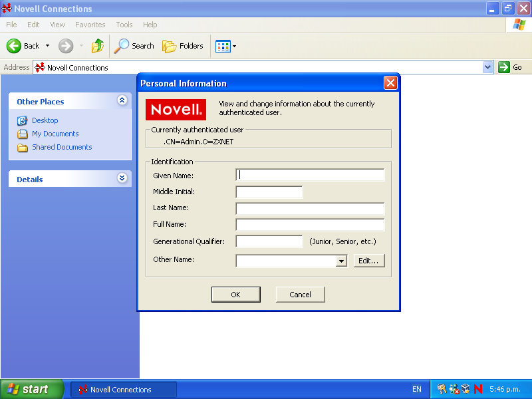Screen dimensions: 532x399
Task: Focus the Full Name field
Action: tap(310, 225)
